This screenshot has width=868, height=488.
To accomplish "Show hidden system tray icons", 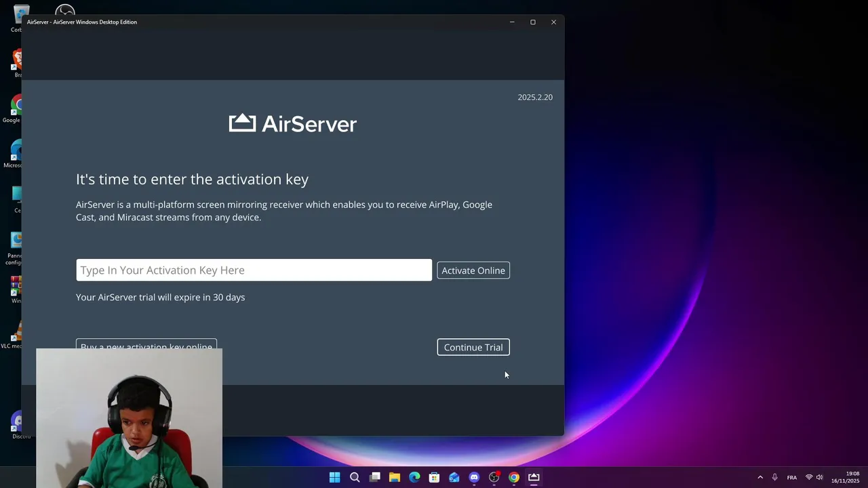I will point(760,477).
